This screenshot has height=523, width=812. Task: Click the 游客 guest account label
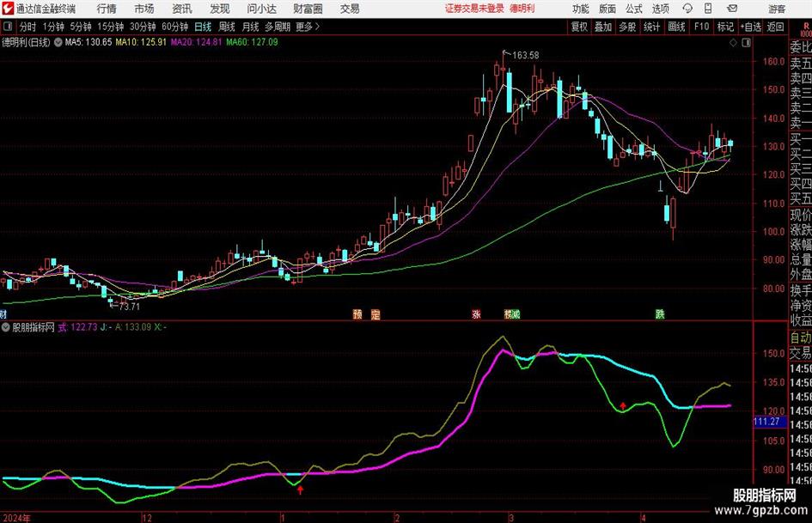[x=776, y=9]
